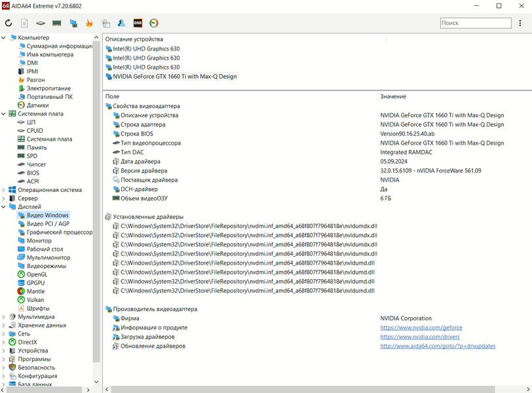Expand the Мультимедиа tree node
The image size is (532, 393).
[x=4, y=317]
